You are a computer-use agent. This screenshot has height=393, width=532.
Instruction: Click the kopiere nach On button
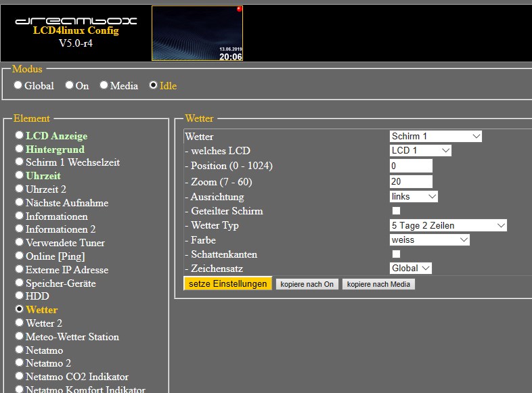(x=307, y=284)
